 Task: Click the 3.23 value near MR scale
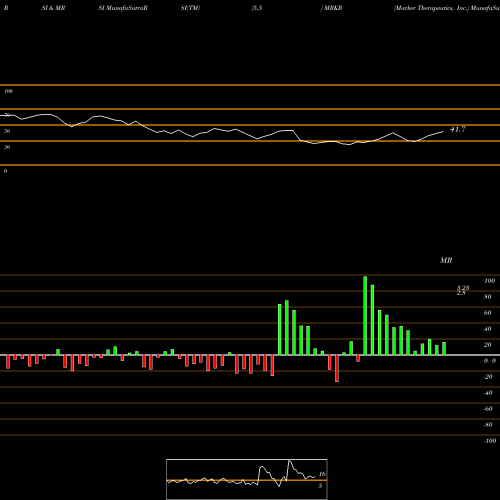click(x=463, y=287)
